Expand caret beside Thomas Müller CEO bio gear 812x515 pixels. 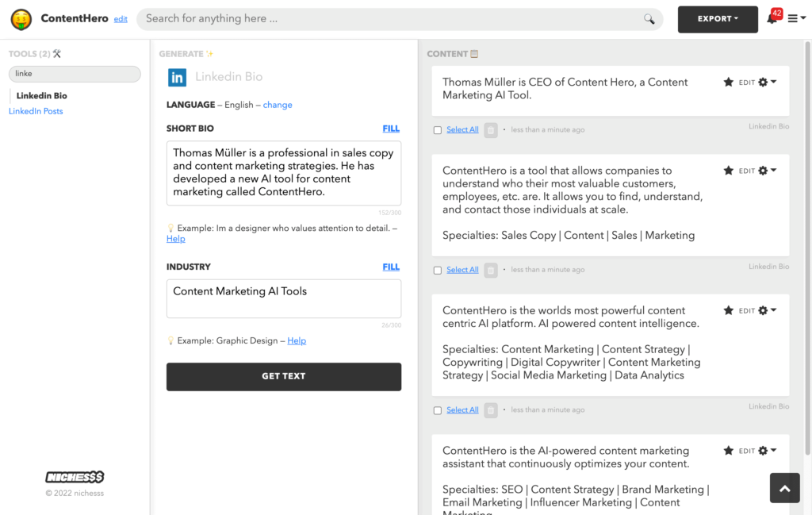coord(773,82)
